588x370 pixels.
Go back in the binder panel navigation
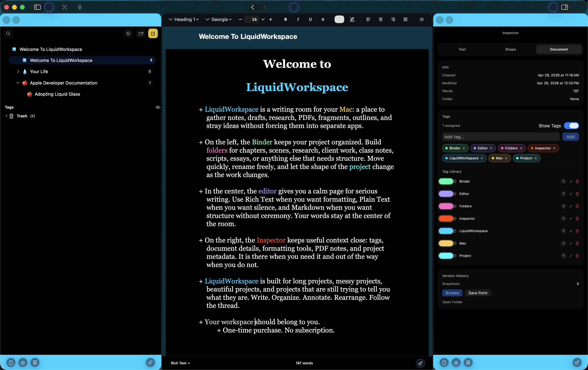click(x=7, y=20)
